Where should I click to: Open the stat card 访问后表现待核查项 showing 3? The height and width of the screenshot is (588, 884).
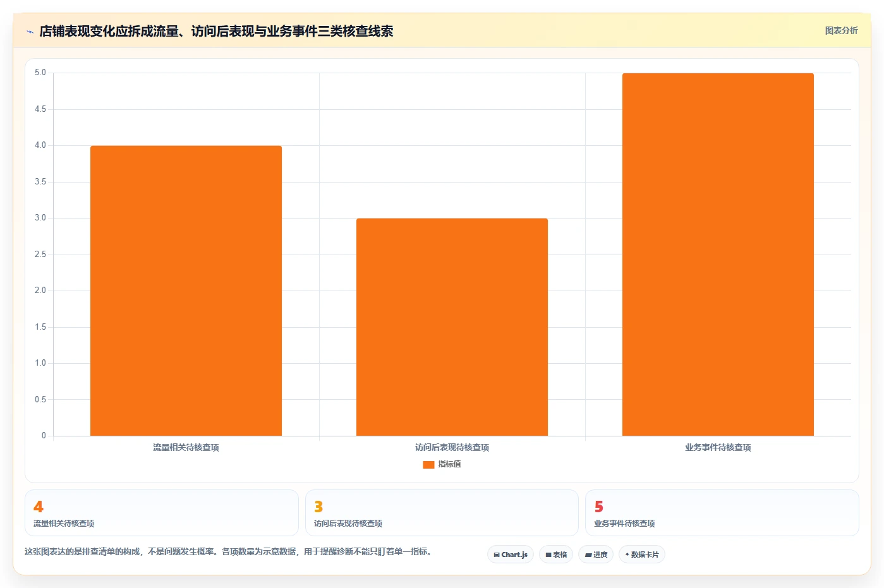[x=442, y=513]
